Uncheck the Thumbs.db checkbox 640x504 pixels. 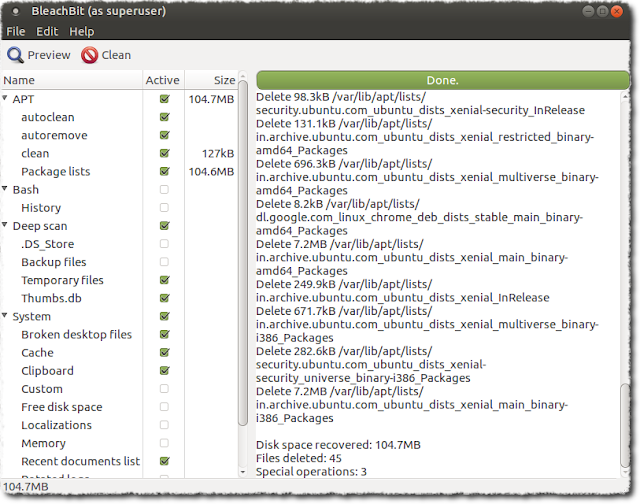[164, 298]
